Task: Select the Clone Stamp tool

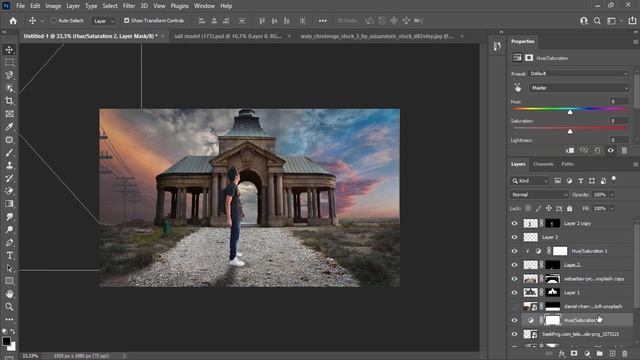Action: point(9,165)
